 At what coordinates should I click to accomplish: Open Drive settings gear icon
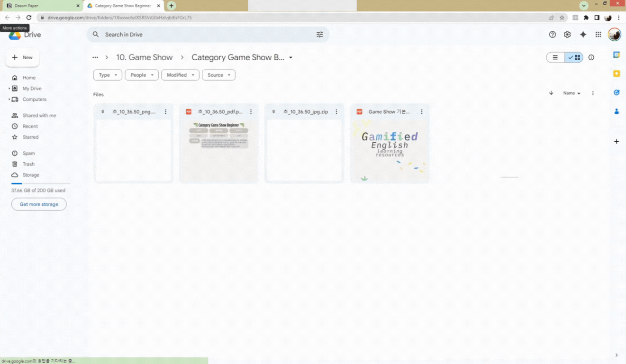567,35
